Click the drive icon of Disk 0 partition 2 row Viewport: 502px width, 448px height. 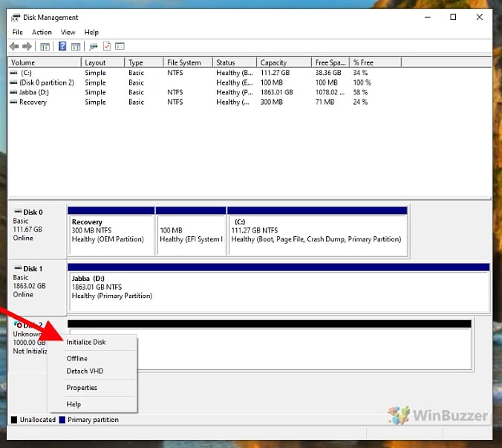pyautogui.click(x=13, y=82)
